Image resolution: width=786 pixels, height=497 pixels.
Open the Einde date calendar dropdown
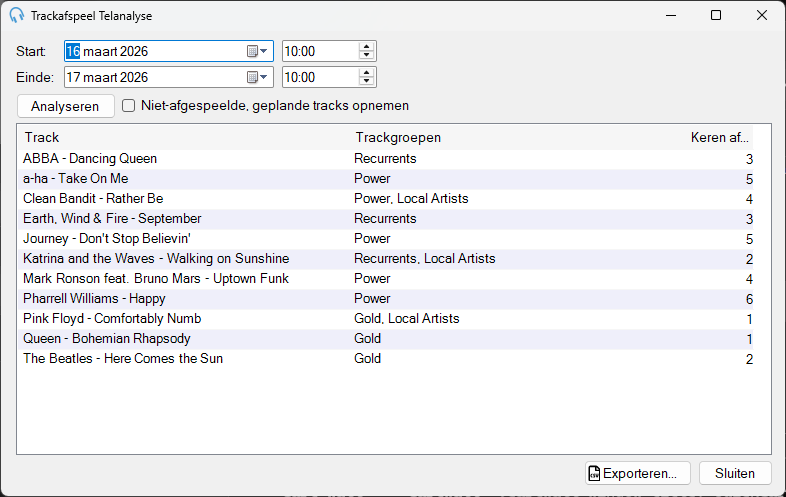coord(258,77)
